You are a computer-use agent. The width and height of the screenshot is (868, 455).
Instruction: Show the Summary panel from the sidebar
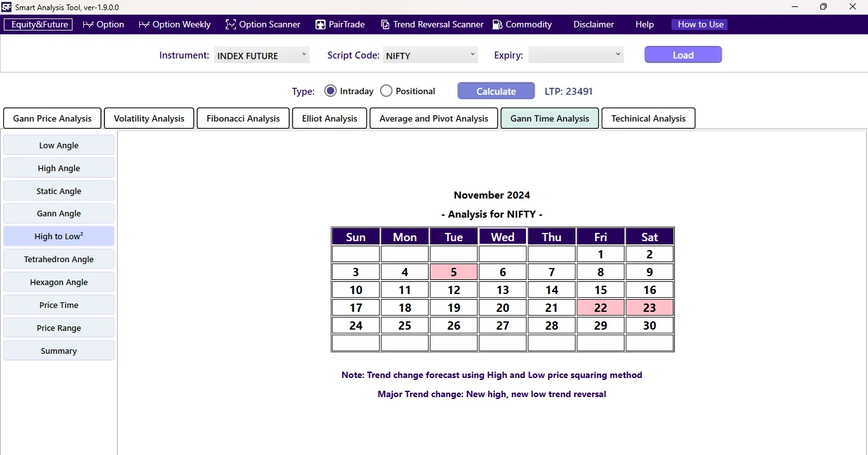point(59,351)
